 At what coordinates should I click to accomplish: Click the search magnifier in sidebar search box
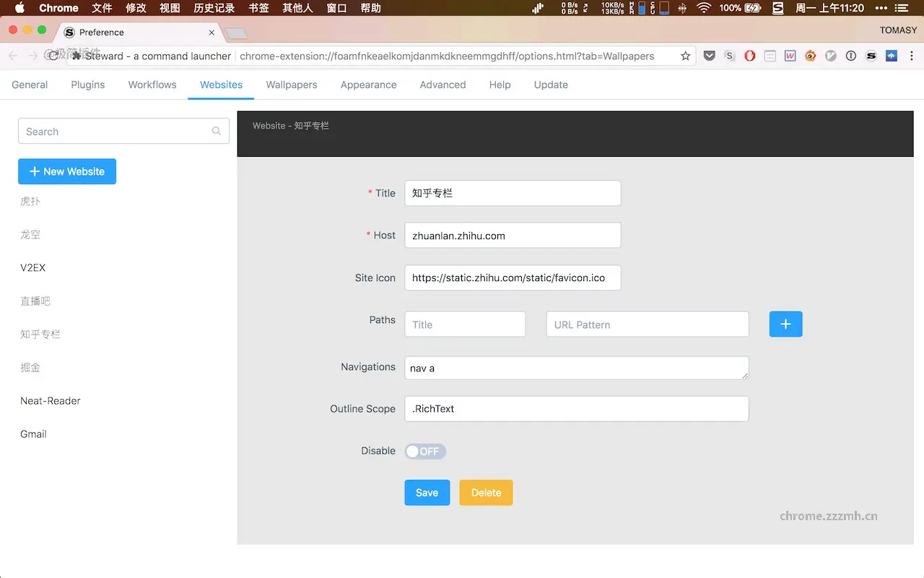[217, 131]
